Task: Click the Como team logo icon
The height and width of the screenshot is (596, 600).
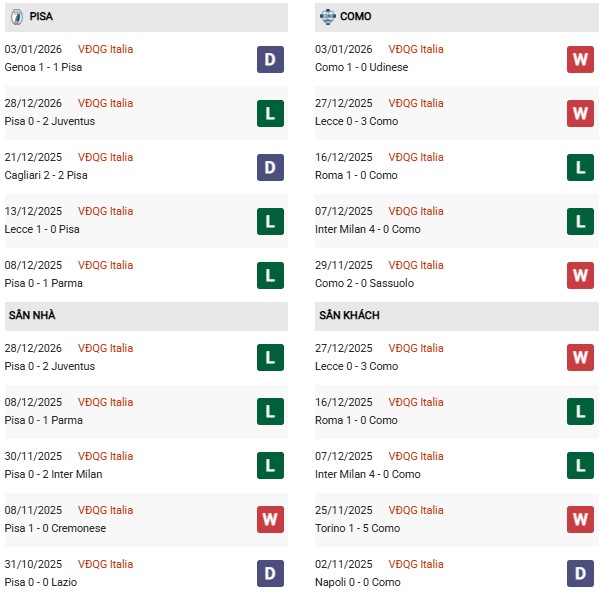Action: pos(327,17)
